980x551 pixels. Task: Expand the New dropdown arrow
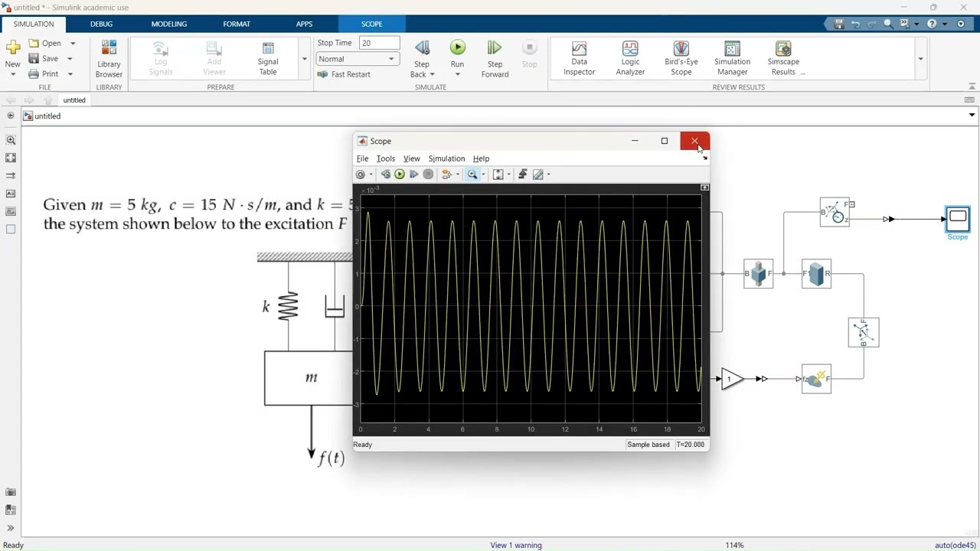pyautogui.click(x=13, y=74)
